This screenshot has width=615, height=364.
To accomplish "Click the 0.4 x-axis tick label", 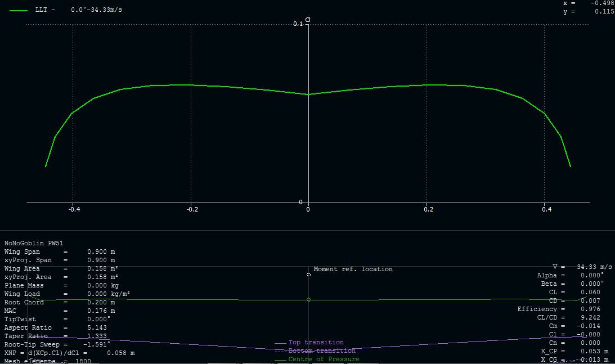I will [546, 209].
